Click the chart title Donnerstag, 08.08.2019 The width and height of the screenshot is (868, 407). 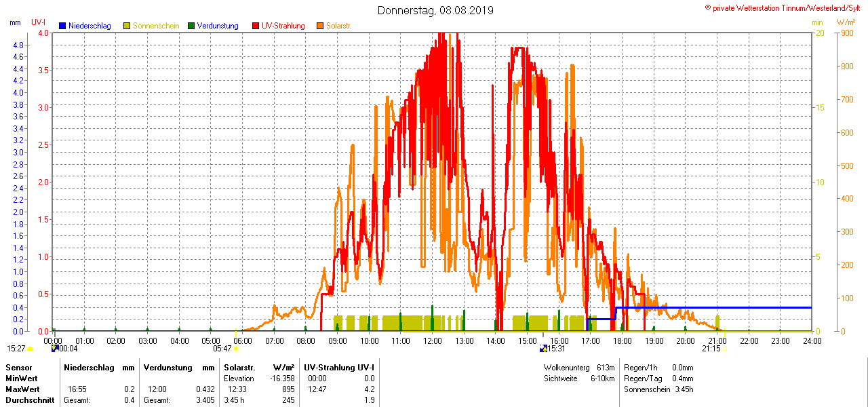[435, 10]
